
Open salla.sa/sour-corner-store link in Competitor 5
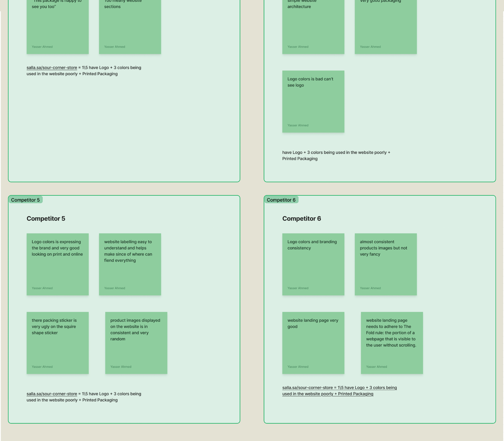(52, 394)
